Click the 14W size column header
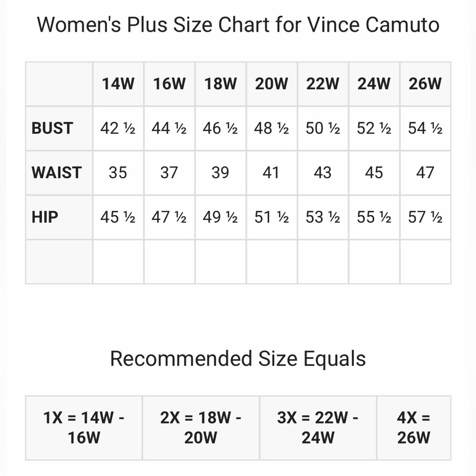This screenshot has width=476, height=476. click(x=118, y=84)
